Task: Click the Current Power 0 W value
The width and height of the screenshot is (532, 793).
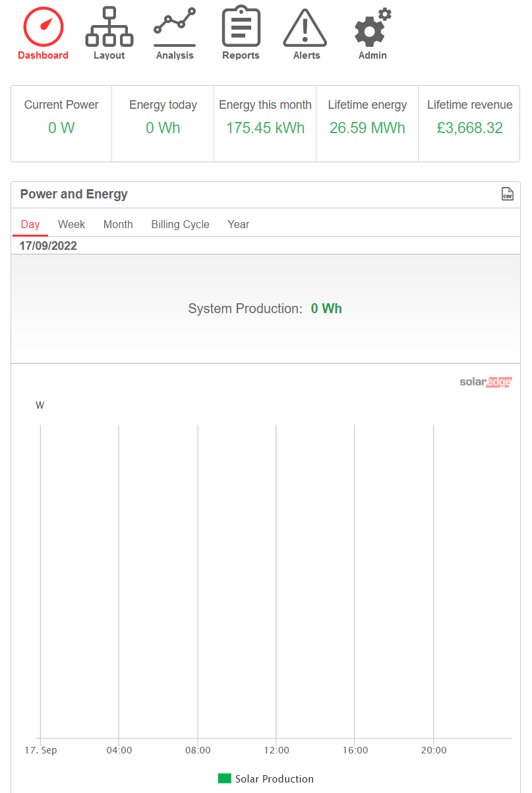Action: [61, 128]
